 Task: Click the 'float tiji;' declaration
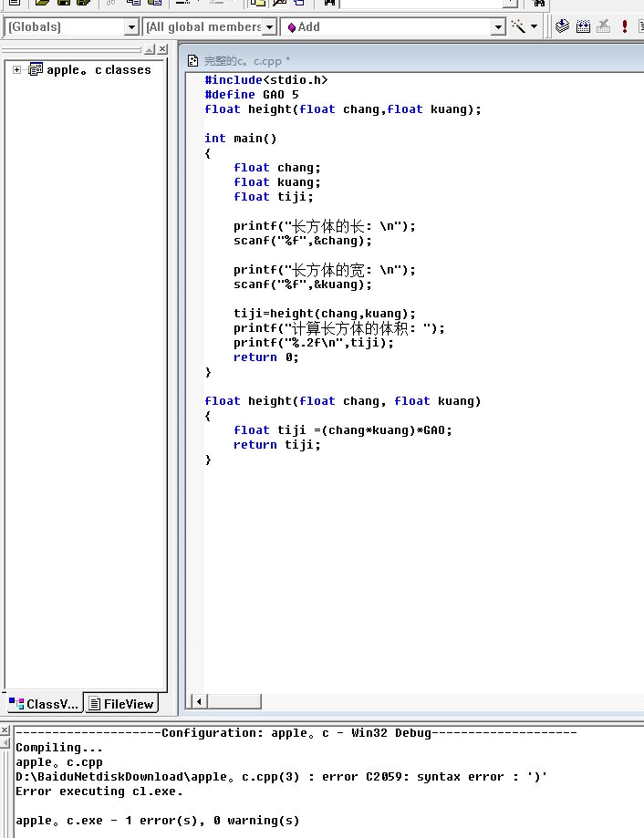[273, 197]
